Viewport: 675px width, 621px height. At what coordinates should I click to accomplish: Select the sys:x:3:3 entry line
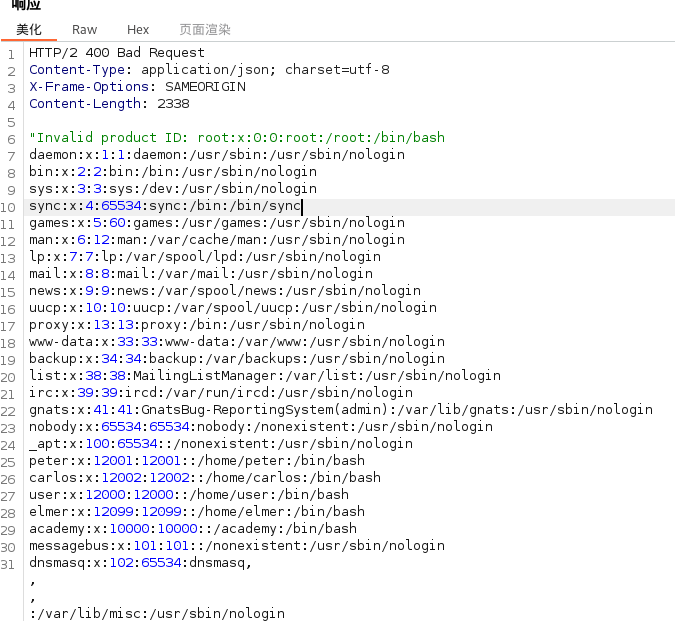click(x=173, y=188)
